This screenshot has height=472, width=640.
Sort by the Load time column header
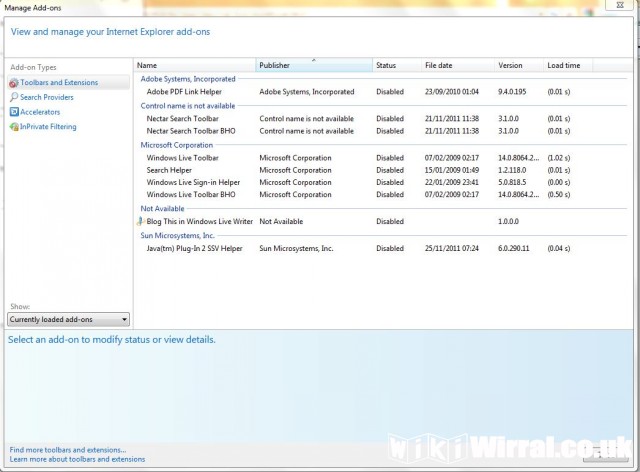568,65
